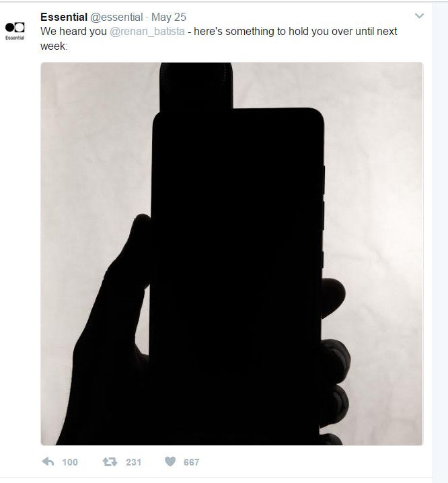Open the Essential profile avatar logo

click(15, 31)
